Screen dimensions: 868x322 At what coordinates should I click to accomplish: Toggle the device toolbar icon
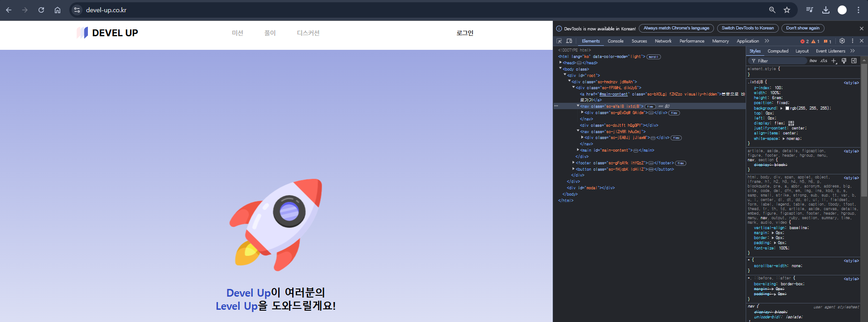(x=569, y=41)
